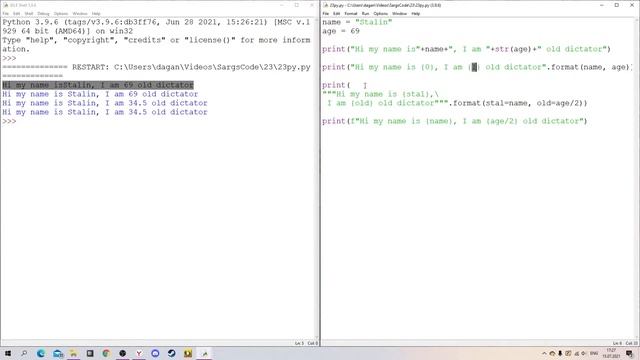Open Options menu in 23py.py editor
640x360 pixels.
[x=380, y=13]
